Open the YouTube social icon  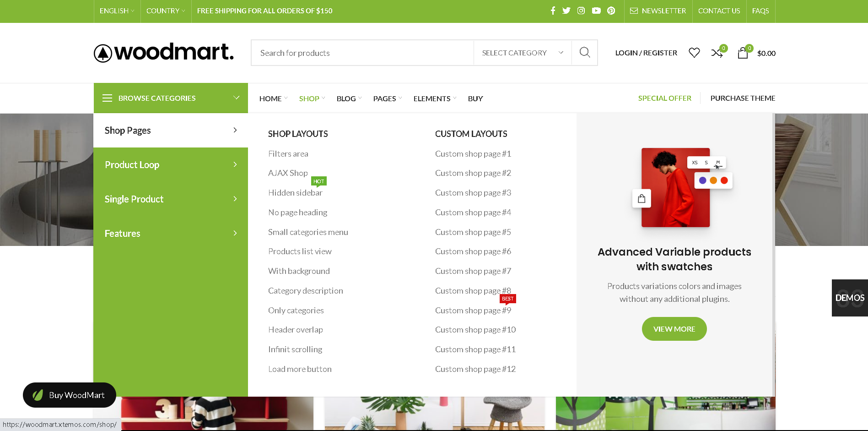(596, 11)
